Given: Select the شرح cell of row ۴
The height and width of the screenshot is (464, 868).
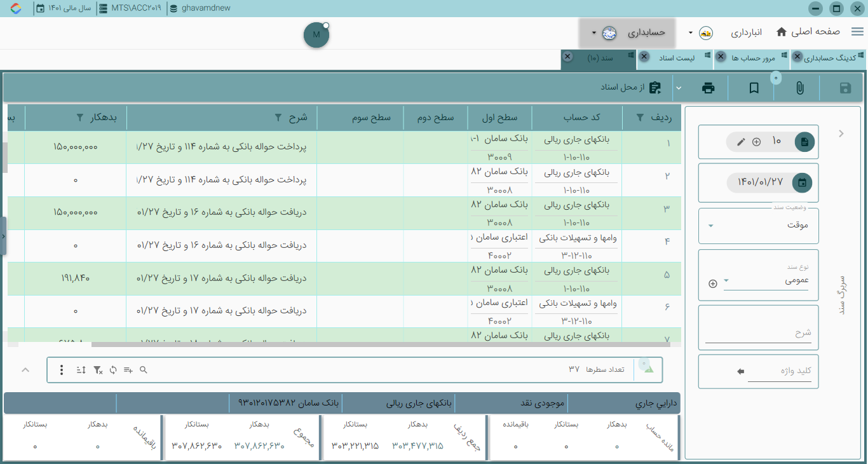Looking at the screenshot, I should point(222,246).
